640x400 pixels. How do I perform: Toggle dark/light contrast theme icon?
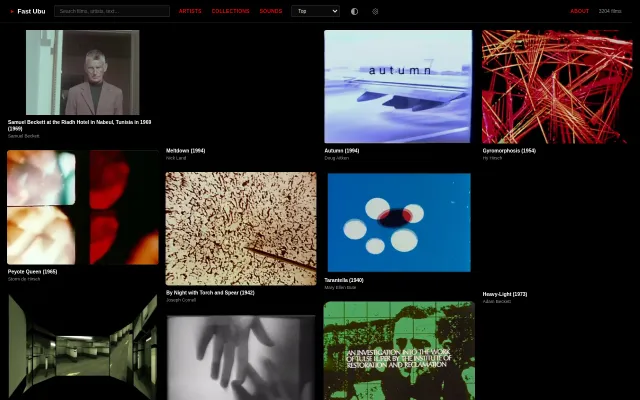354,11
